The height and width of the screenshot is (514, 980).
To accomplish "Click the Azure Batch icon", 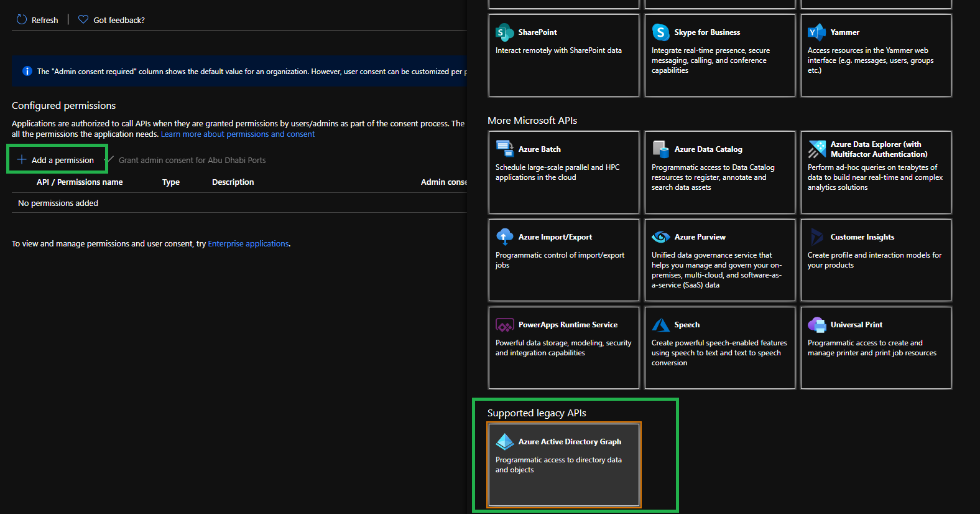I will coord(504,149).
